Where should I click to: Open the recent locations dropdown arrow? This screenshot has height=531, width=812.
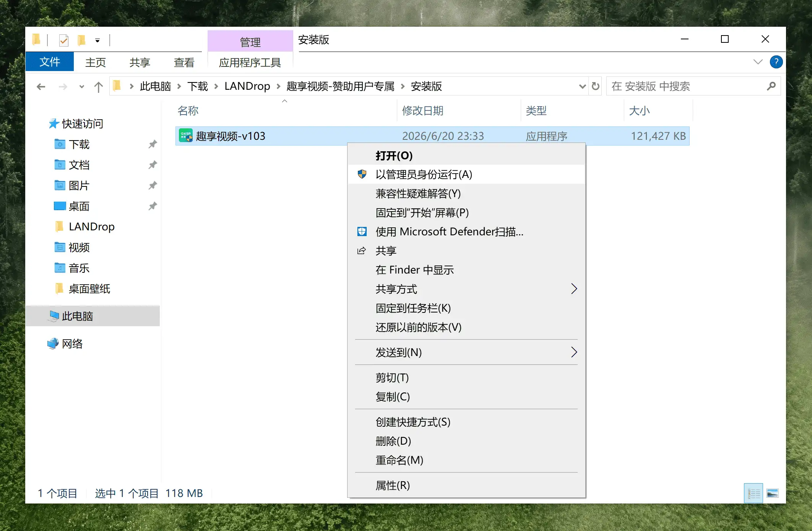coord(81,87)
